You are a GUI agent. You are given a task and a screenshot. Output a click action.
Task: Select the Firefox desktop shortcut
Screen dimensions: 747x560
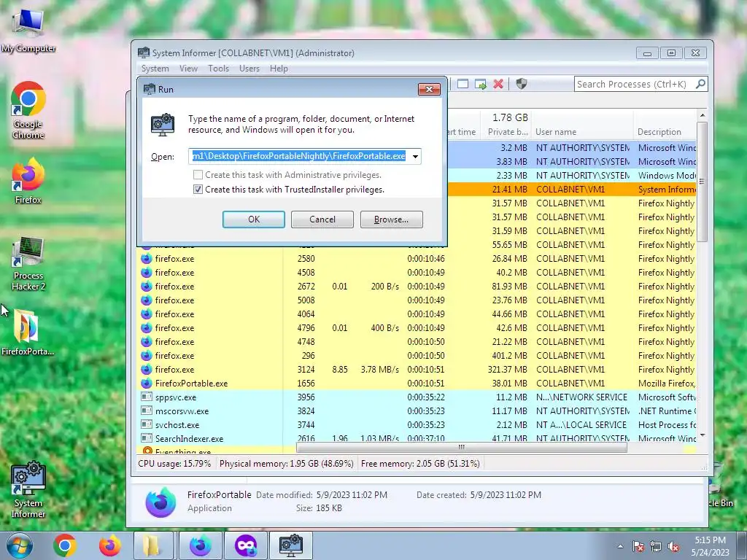pyautogui.click(x=28, y=181)
